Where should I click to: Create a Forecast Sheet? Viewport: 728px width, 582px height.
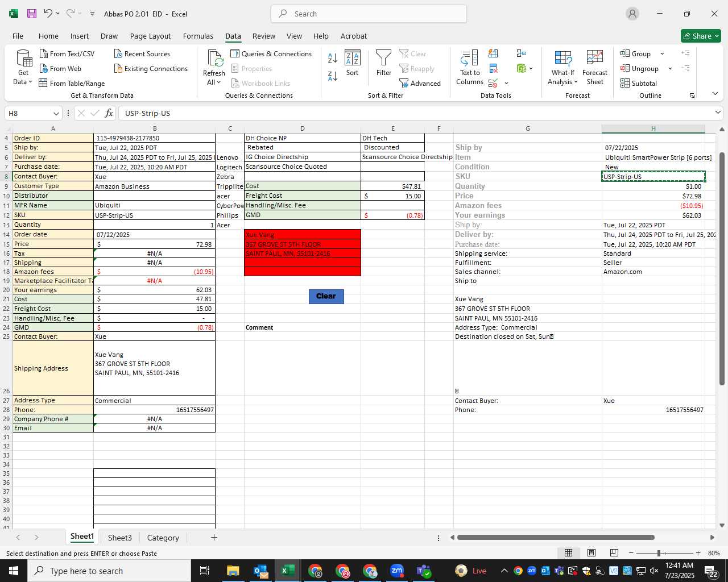coord(595,67)
